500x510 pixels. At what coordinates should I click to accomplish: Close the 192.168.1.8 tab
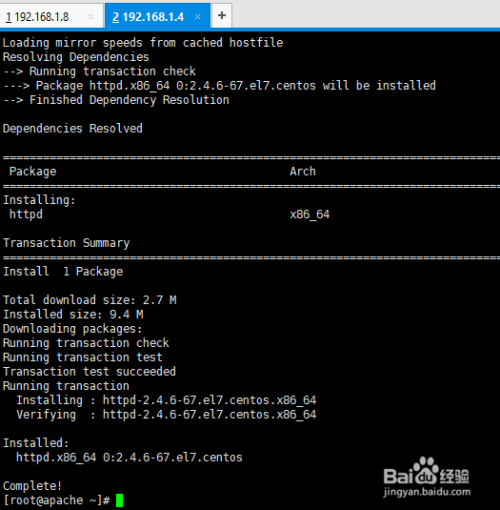pos(91,16)
